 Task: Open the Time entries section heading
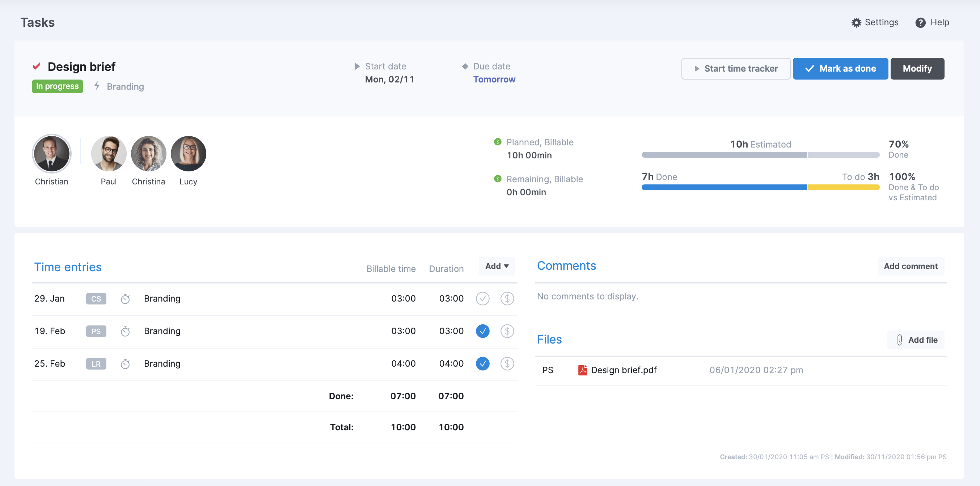68,267
